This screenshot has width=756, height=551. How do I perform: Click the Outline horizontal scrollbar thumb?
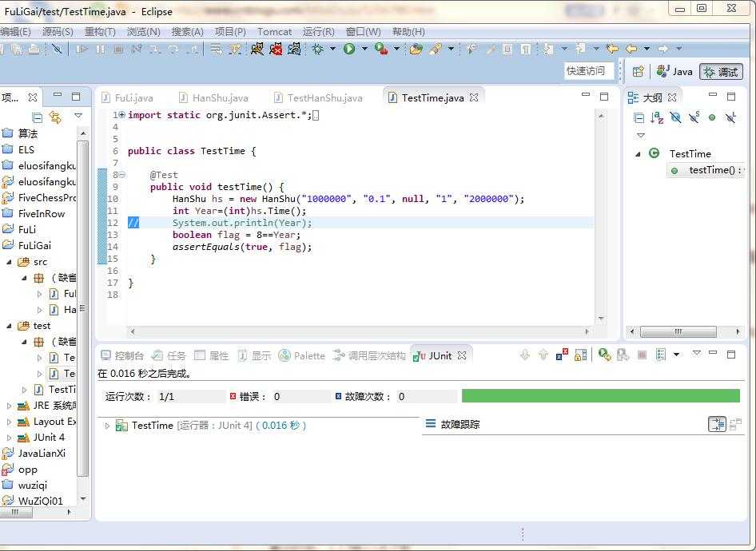pyautogui.click(x=678, y=332)
